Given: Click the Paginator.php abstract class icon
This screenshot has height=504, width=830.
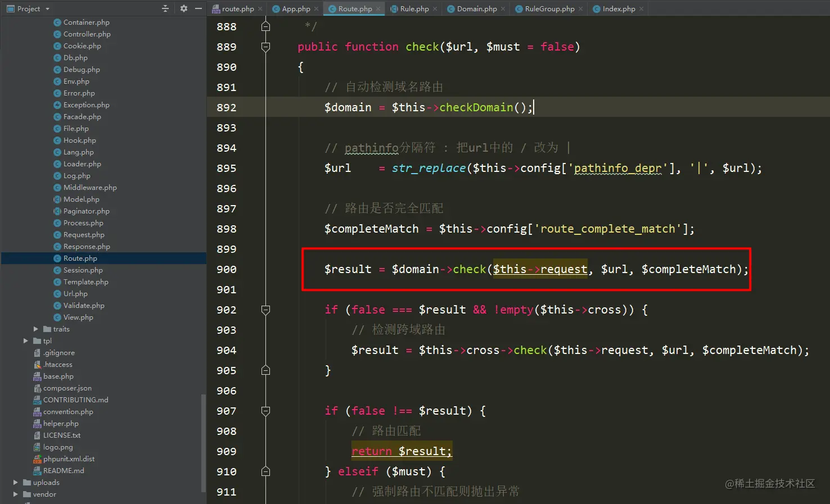Looking at the screenshot, I should (57, 211).
